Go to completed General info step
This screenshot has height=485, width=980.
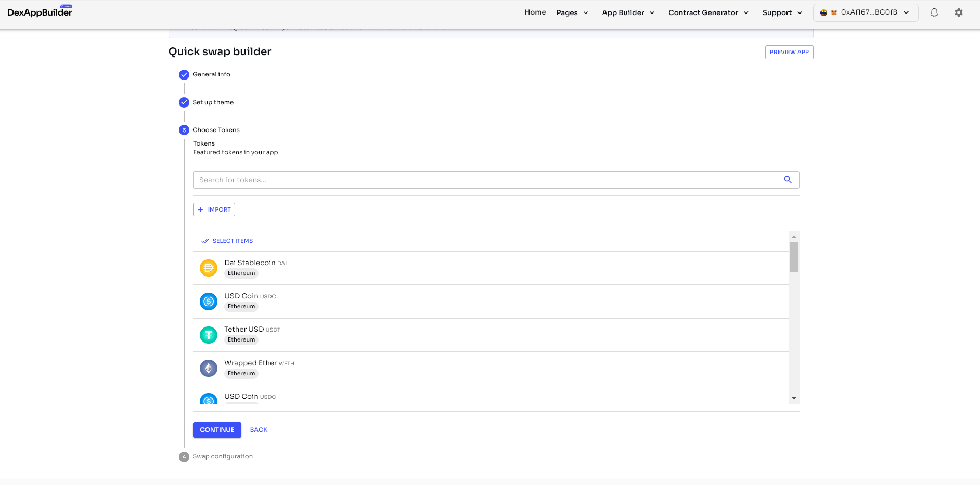point(211,74)
